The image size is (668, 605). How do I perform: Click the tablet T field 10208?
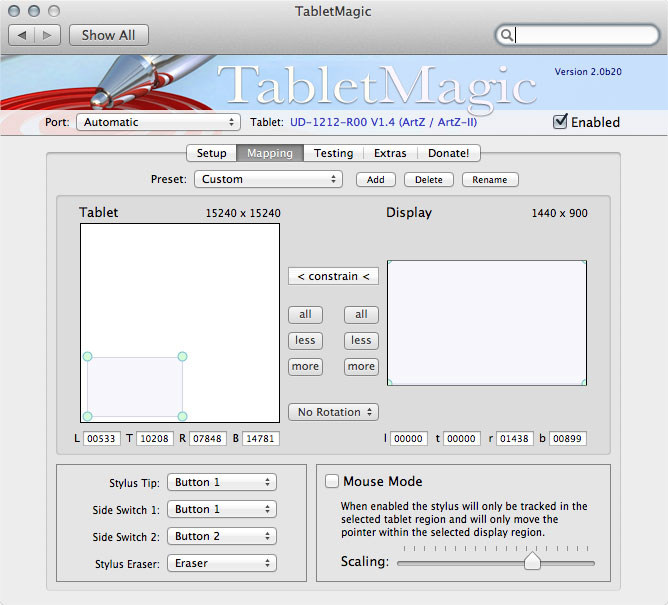(155, 438)
